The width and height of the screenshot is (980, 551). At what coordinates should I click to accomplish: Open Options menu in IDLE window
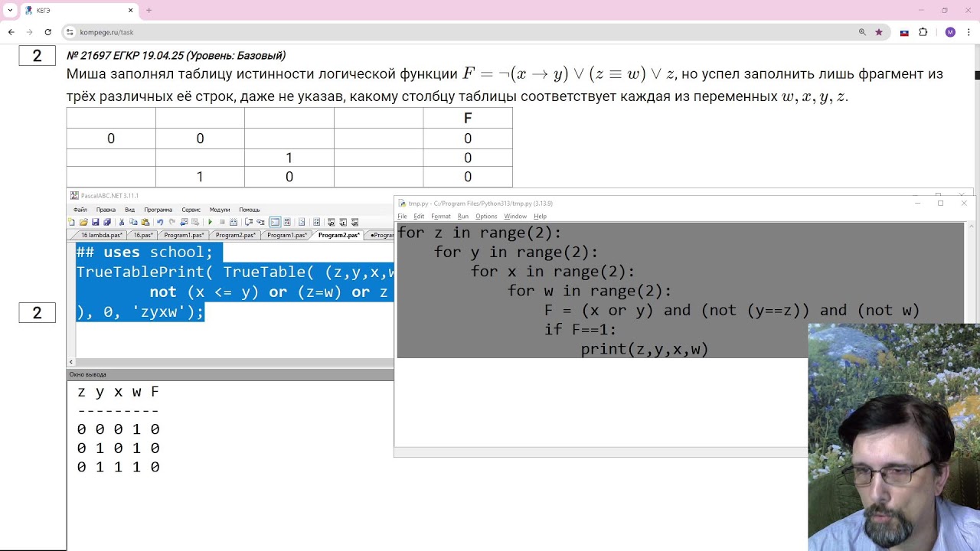(486, 217)
